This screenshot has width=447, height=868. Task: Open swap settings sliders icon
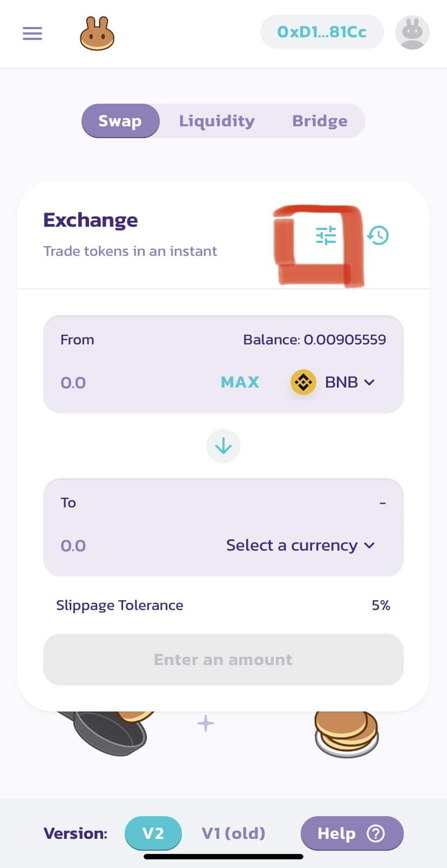[326, 235]
